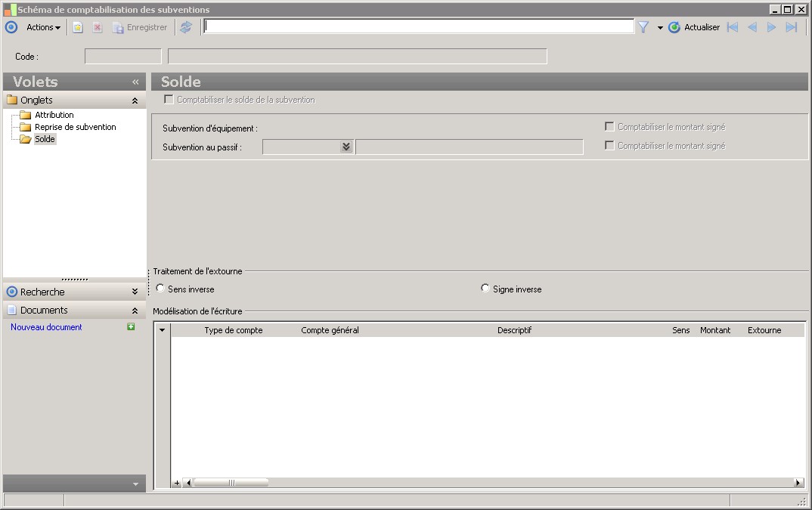Viewport: 812px width, 510px height.
Task: Toggle Comptabiliser le montant signé for équipement
Action: click(609, 127)
